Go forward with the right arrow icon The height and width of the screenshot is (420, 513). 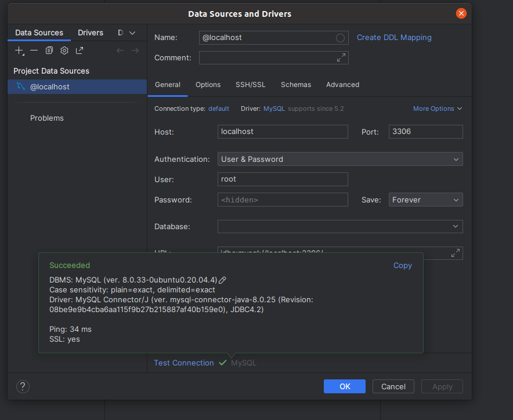[135, 50]
